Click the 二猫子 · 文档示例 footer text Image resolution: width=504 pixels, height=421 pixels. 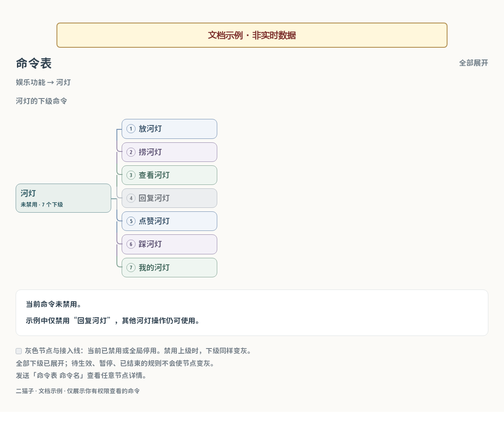click(x=78, y=391)
